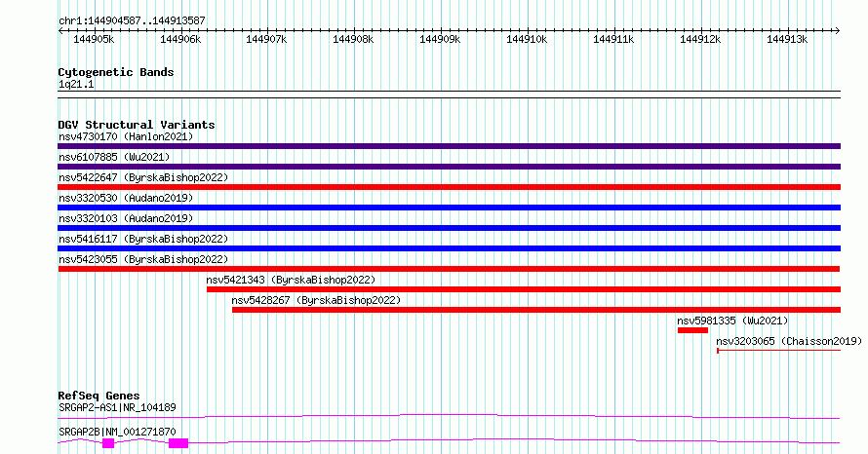Click the 144909k ruler label
The height and width of the screenshot is (454, 868).
click(440, 39)
